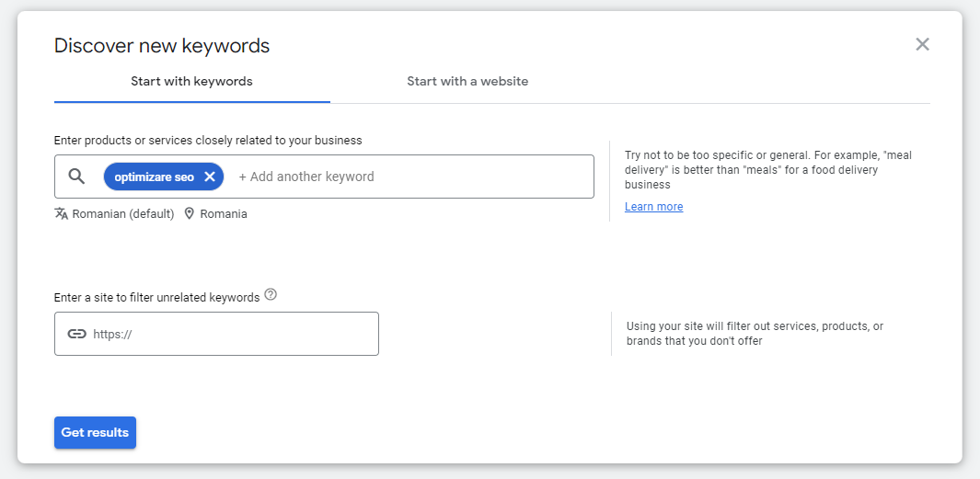Image resolution: width=980 pixels, height=479 pixels.
Task: Click the Enter products or services label
Action: tap(208, 141)
